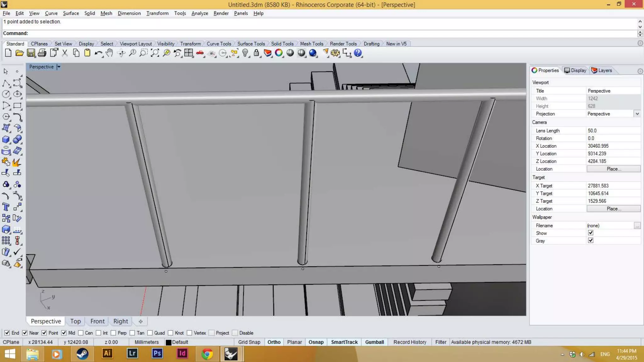This screenshot has width=644, height=362.
Task: Click the lock objects padlock icon
Action: [x=256, y=53]
